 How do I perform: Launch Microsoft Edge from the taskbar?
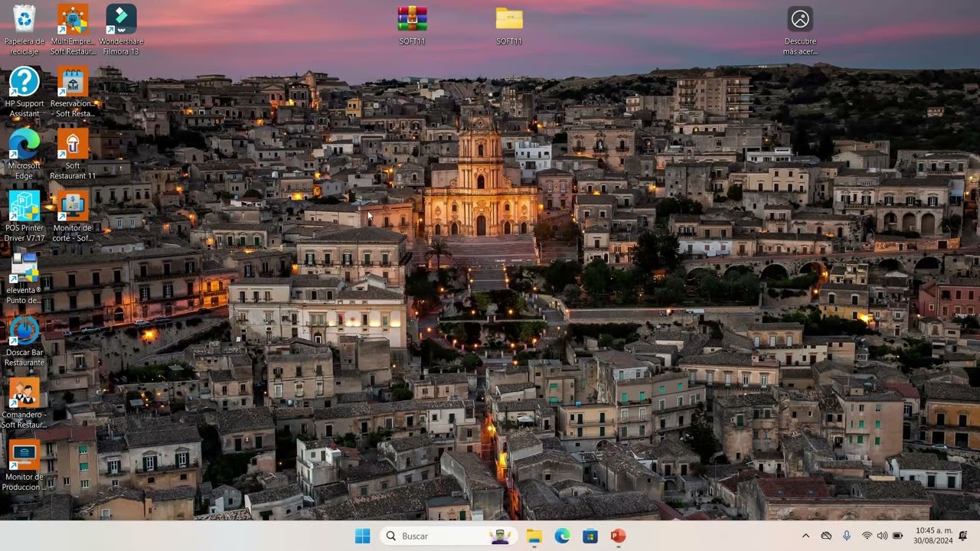[x=562, y=536]
